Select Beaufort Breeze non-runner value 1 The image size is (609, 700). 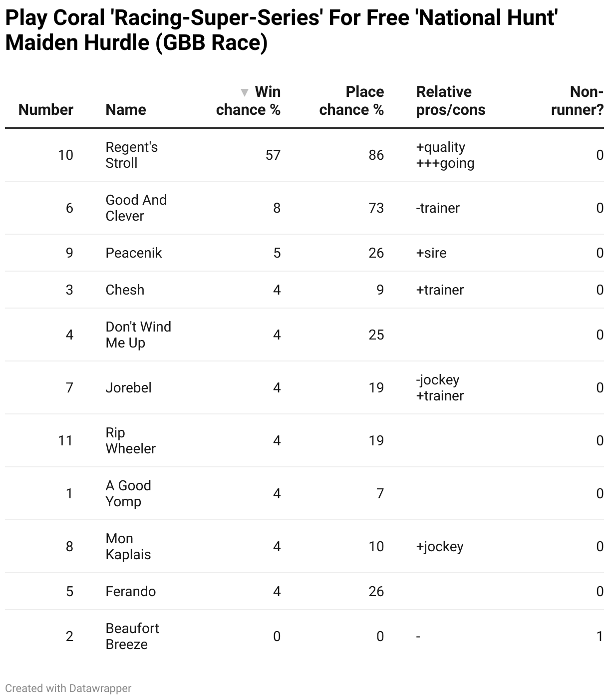coord(600,636)
